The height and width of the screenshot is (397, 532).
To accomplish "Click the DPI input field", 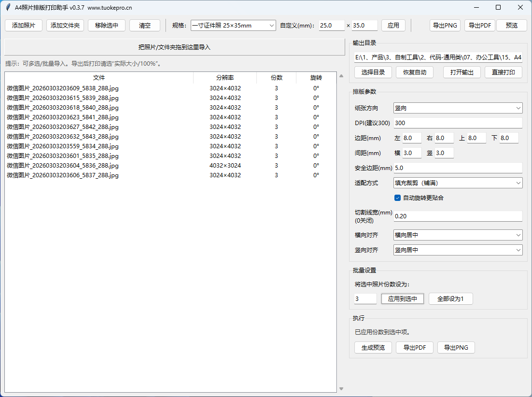I will (x=458, y=123).
